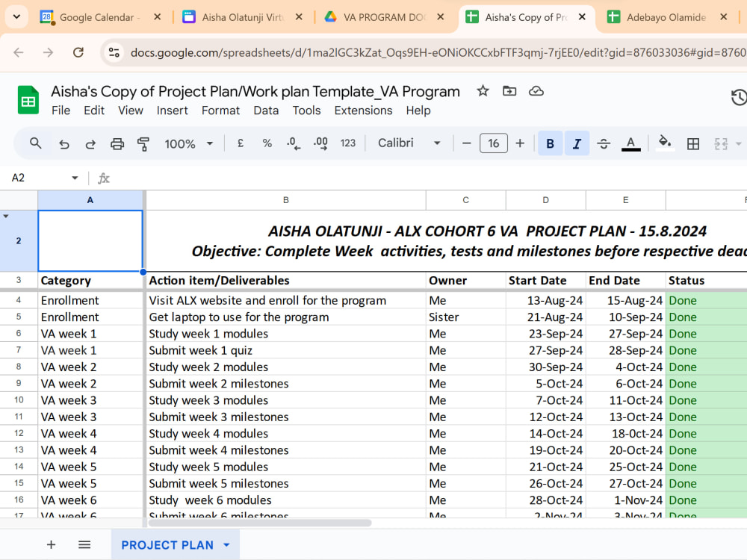Toggle Strikethrough formatting

coord(604,143)
